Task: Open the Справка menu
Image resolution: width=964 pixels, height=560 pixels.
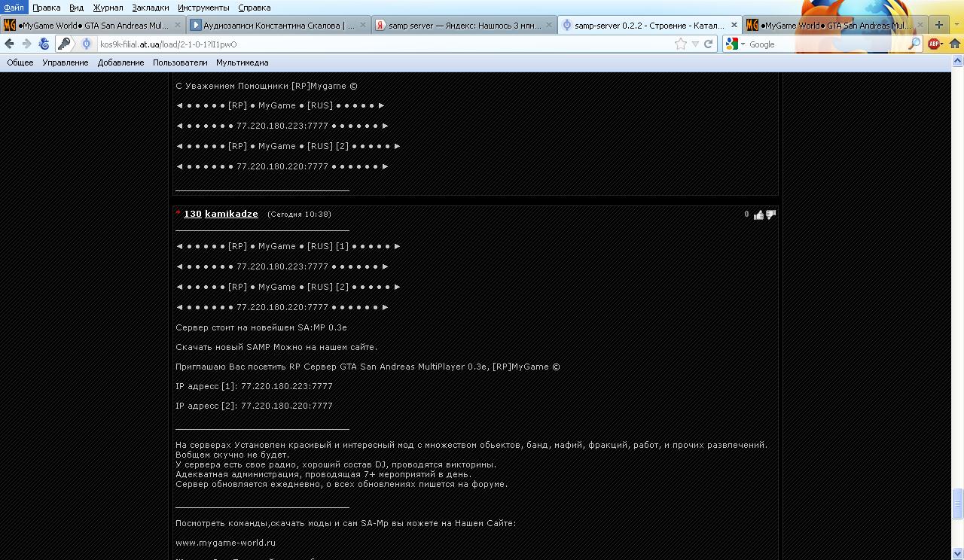Action: 254,8
